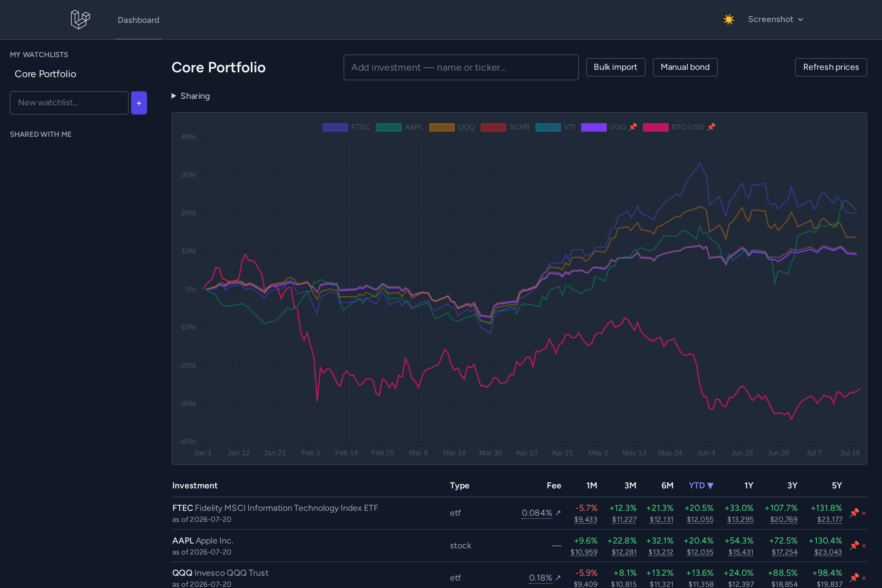
Task: Click FTEC YTD value $12,055
Action: coord(700,519)
